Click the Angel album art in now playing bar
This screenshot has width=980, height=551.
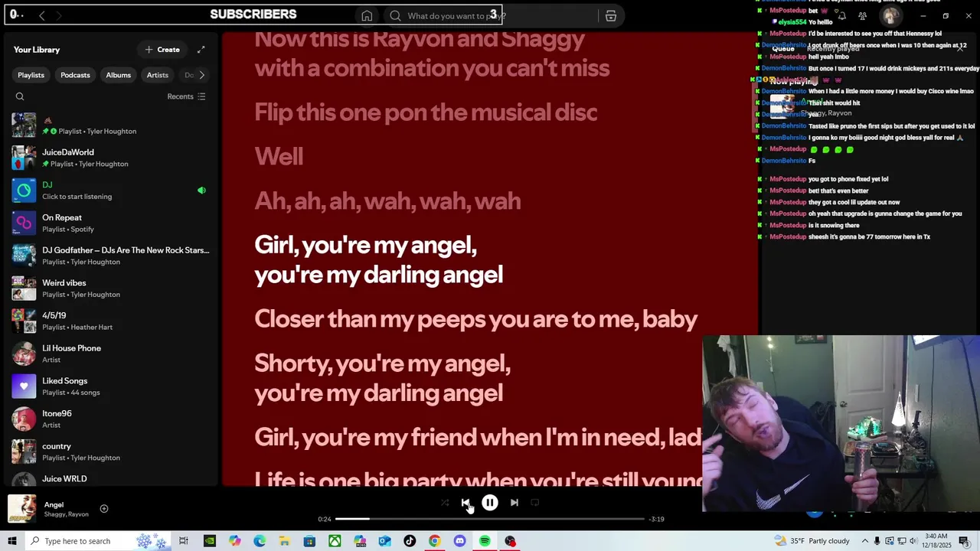pyautogui.click(x=22, y=510)
